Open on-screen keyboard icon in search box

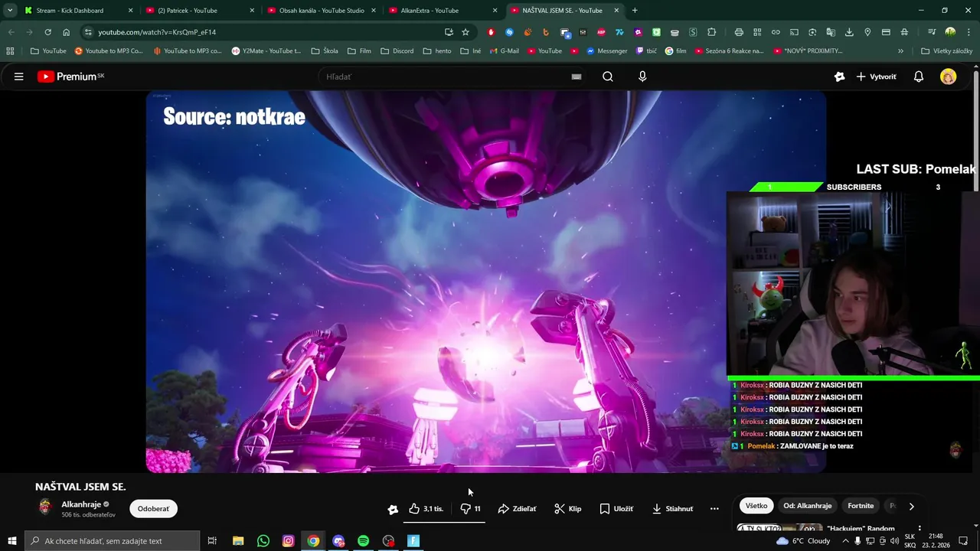(577, 77)
